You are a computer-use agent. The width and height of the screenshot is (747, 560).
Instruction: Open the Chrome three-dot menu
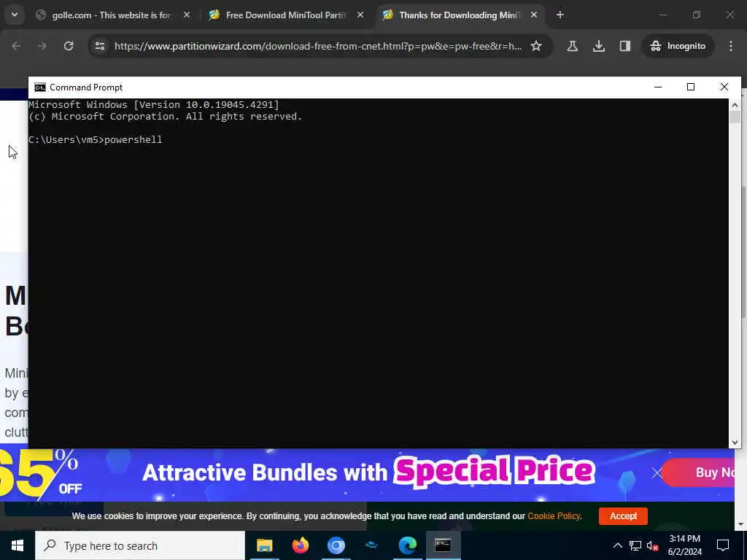(731, 46)
